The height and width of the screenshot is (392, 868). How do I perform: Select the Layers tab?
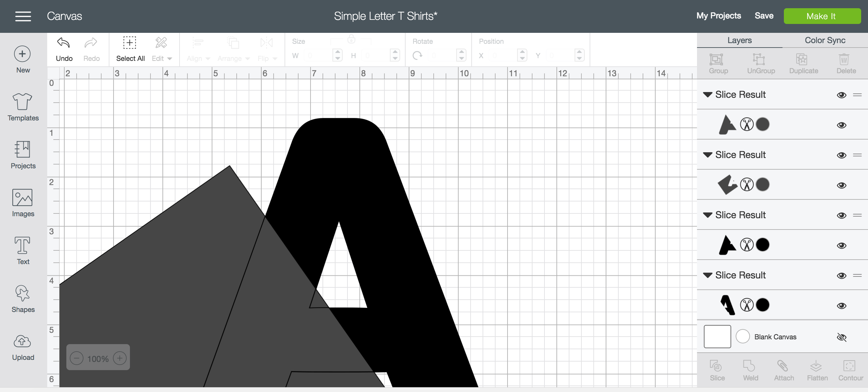tap(739, 40)
